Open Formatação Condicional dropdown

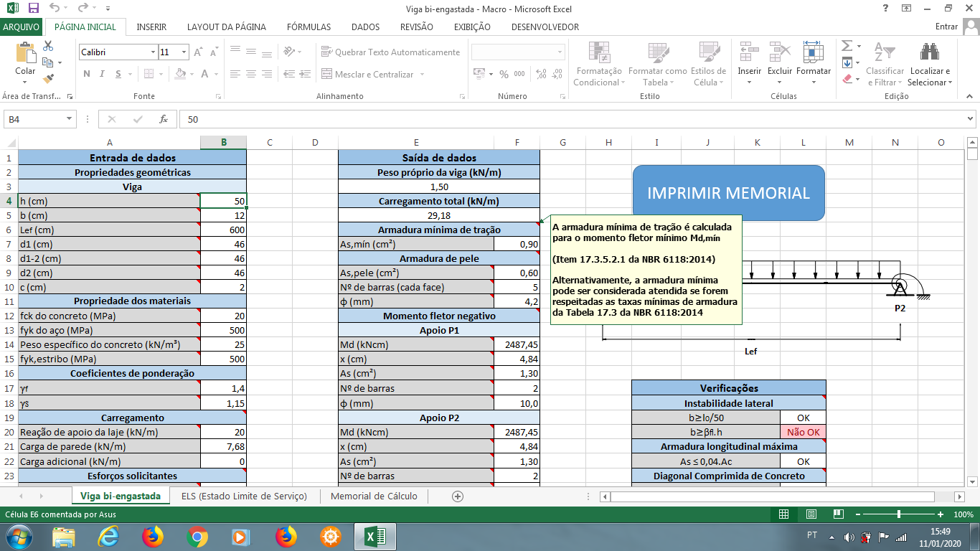(x=599, y=64)
